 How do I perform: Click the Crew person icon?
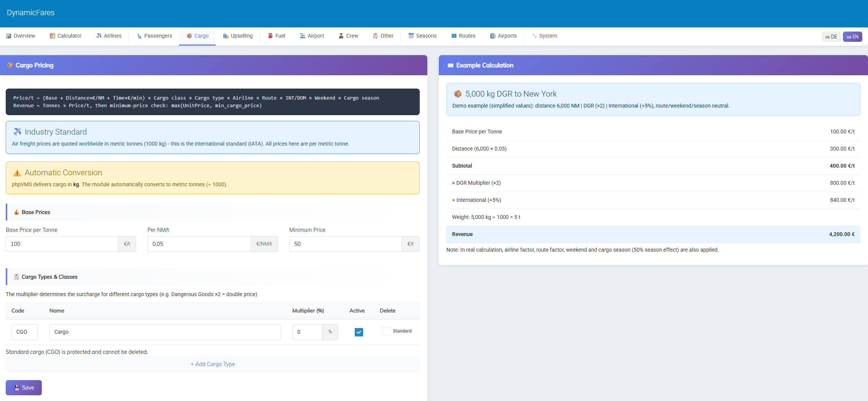click(x=341, y=36)
